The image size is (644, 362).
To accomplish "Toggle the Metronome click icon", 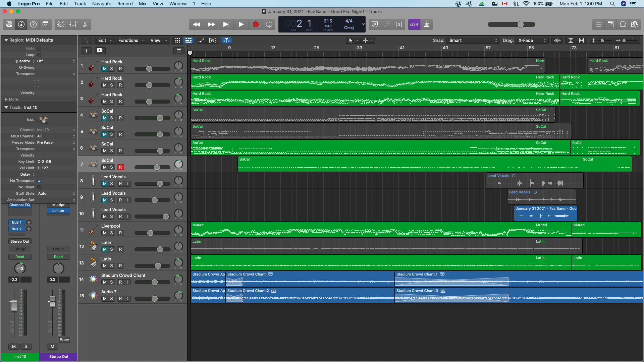I will 427,24.
